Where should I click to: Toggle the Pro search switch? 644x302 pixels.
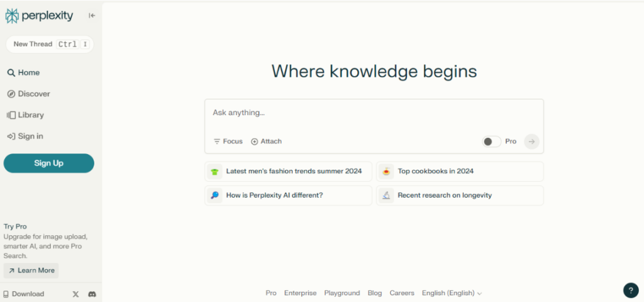point(491,142)
